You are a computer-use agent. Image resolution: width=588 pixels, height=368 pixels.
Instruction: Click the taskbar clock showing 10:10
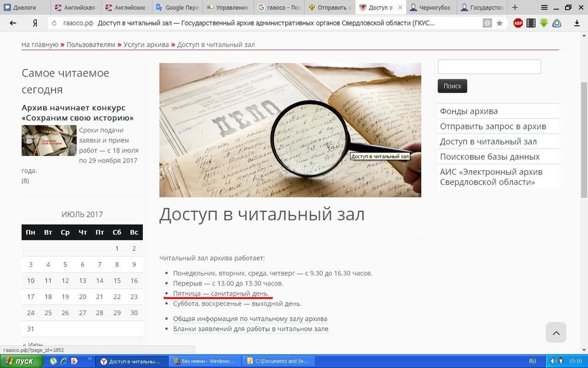coord(575,362)
